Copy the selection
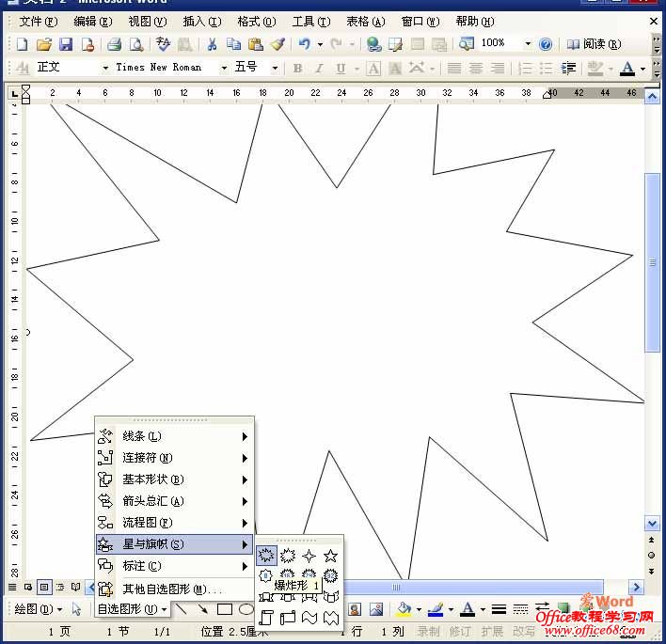This screenshot has height=644, width=666. click(x=233, y=44)
